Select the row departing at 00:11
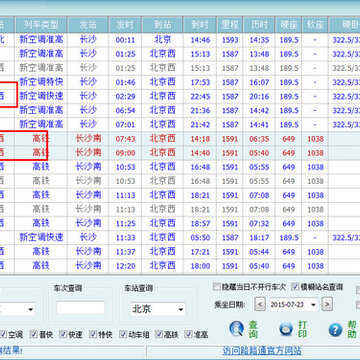Screen dimensions: 360x360 (x=180, y=40)
